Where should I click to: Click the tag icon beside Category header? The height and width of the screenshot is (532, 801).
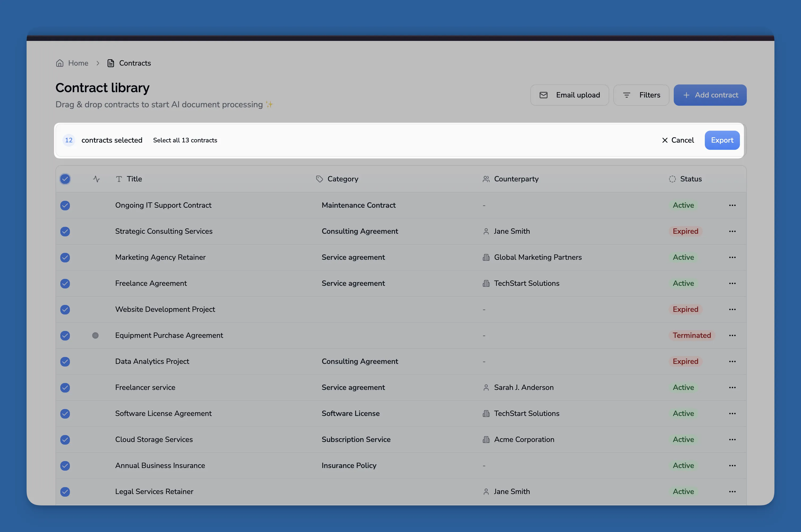click(x=319, y=179)
